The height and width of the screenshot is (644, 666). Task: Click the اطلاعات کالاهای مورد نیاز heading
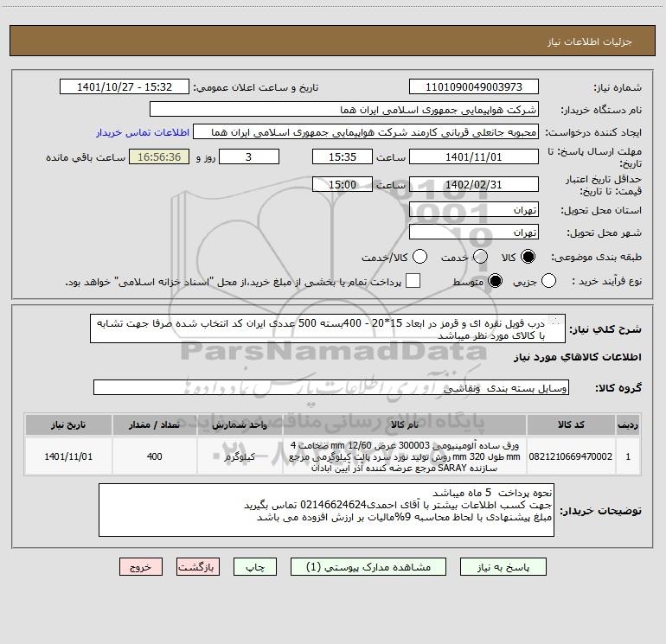578,357
